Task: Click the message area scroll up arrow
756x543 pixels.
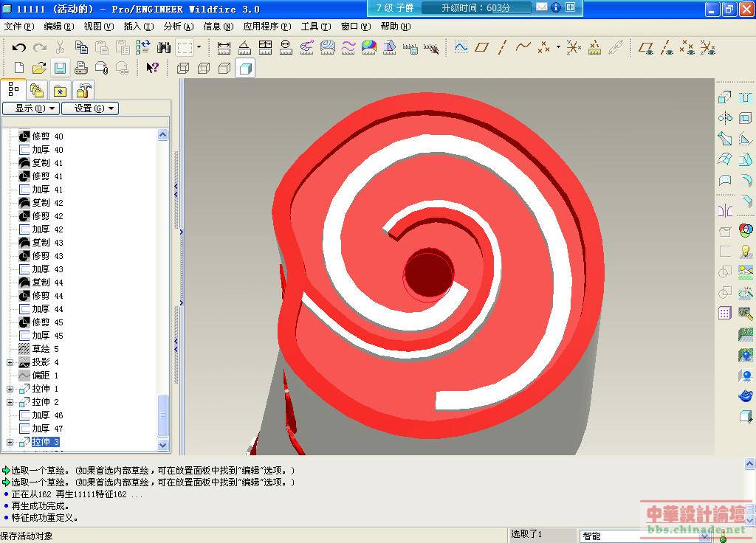Action: 750,463
